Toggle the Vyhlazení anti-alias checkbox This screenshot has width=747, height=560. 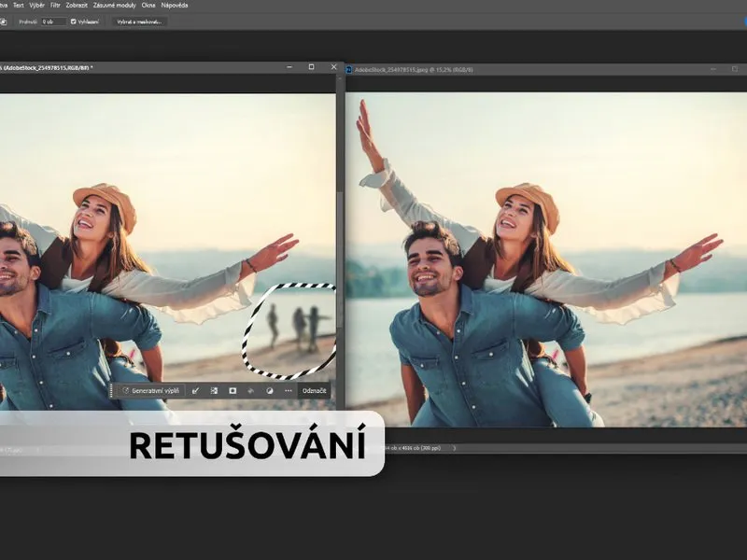pyautogui.click(x=74, y=21)
